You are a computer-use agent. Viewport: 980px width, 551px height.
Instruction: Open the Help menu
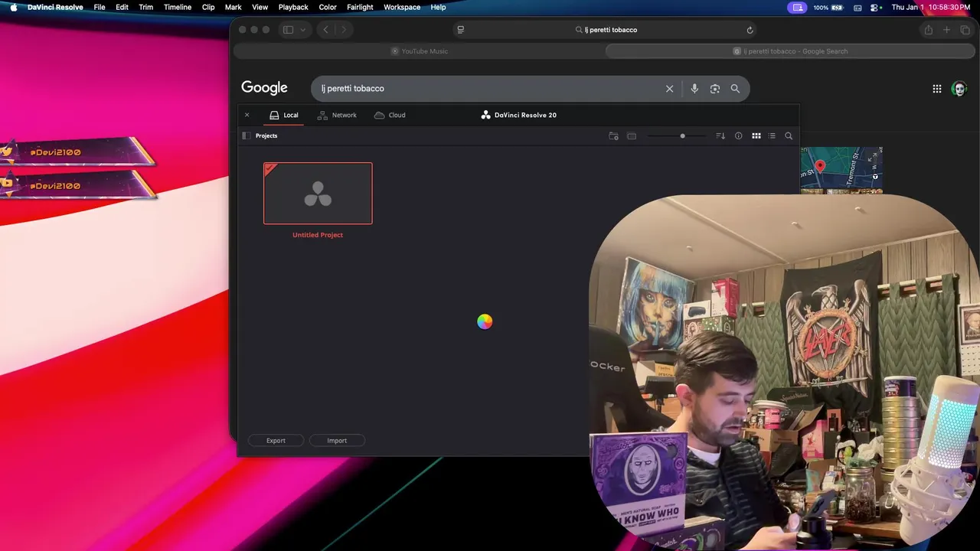click(438, 7)
